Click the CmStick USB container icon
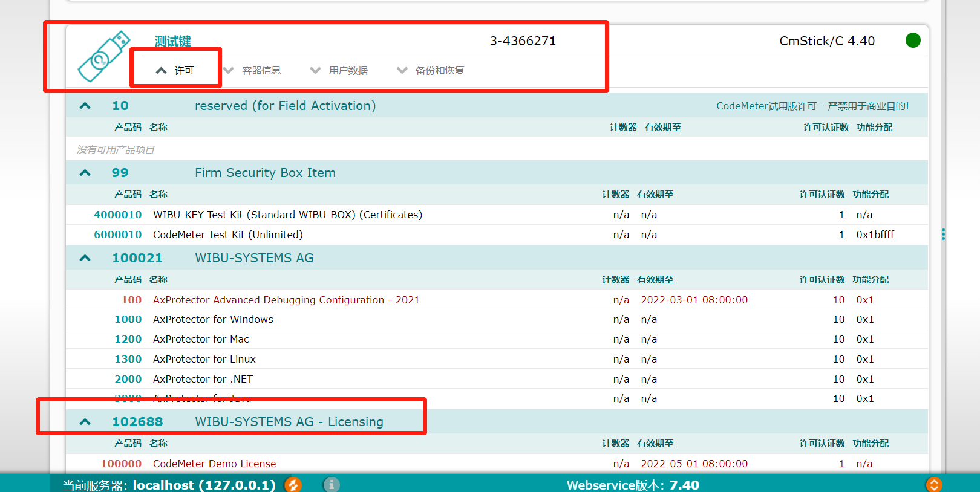980x492 pixels. 104,57
